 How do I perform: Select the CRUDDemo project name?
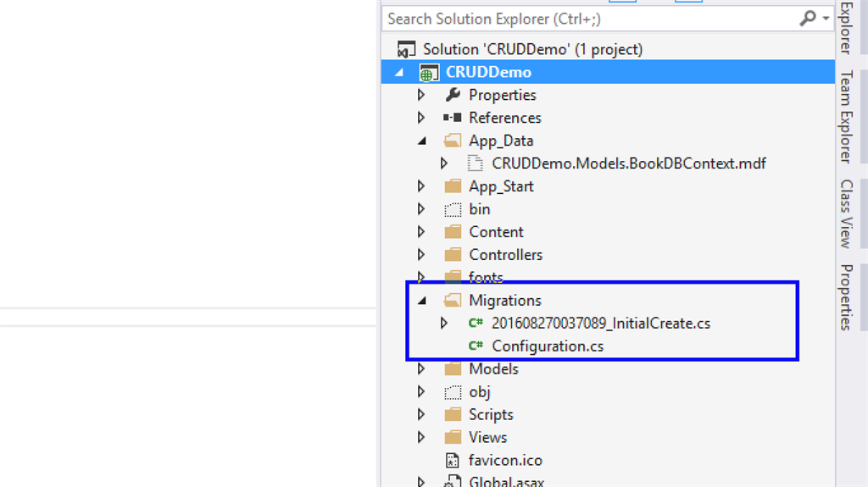tap(488, 73)
